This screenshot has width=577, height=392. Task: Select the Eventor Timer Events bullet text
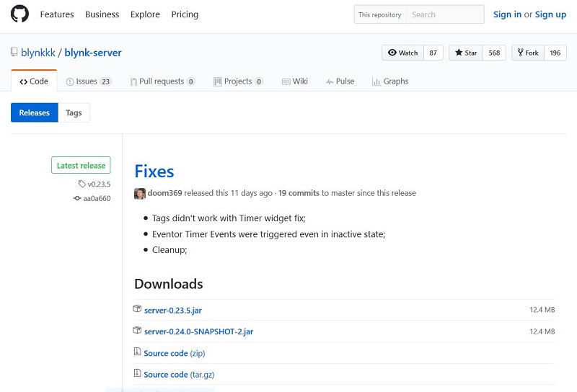[x=268, y=234]
